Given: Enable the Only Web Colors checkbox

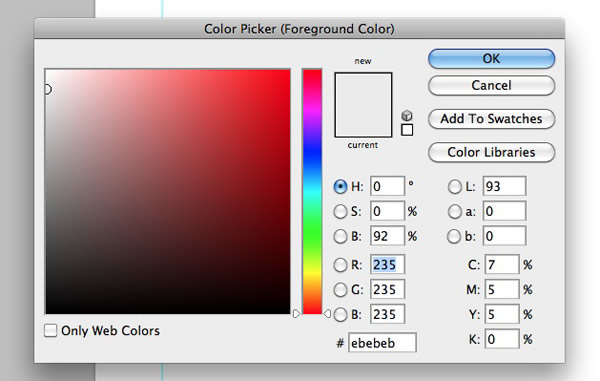Looking at the screenshot, I should pos(51,331).
